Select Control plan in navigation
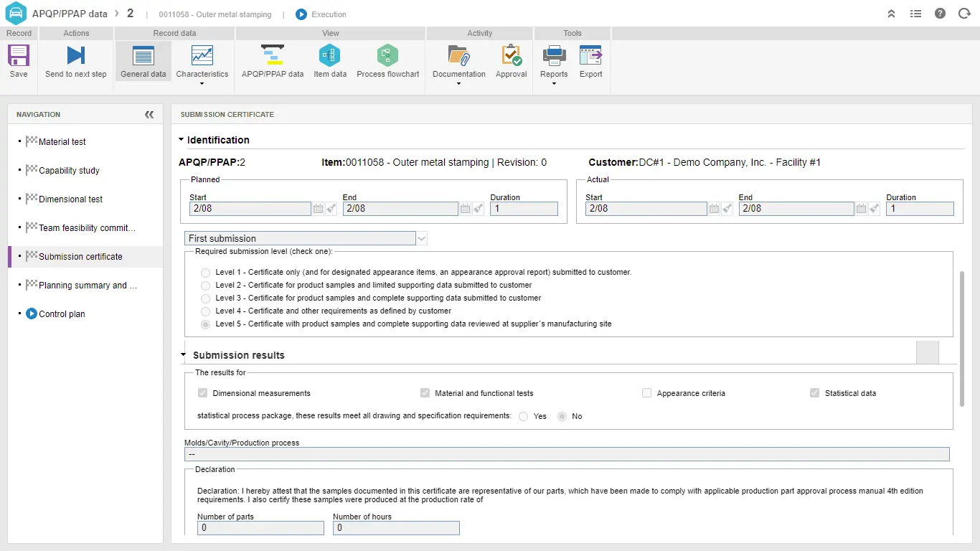The image size is (980, 551). click(62, 314)
